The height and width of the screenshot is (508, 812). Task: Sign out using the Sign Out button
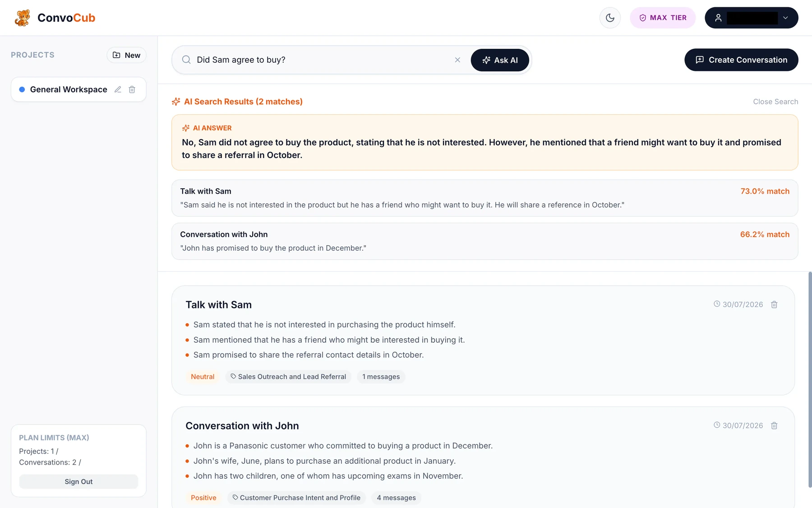coord(78,482)
